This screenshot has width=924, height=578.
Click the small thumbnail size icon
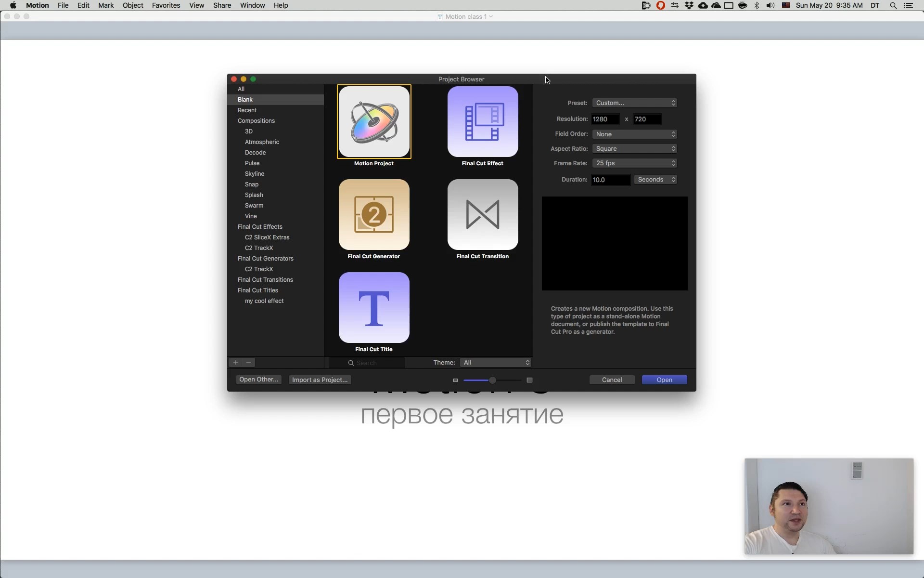pos(455,380)
